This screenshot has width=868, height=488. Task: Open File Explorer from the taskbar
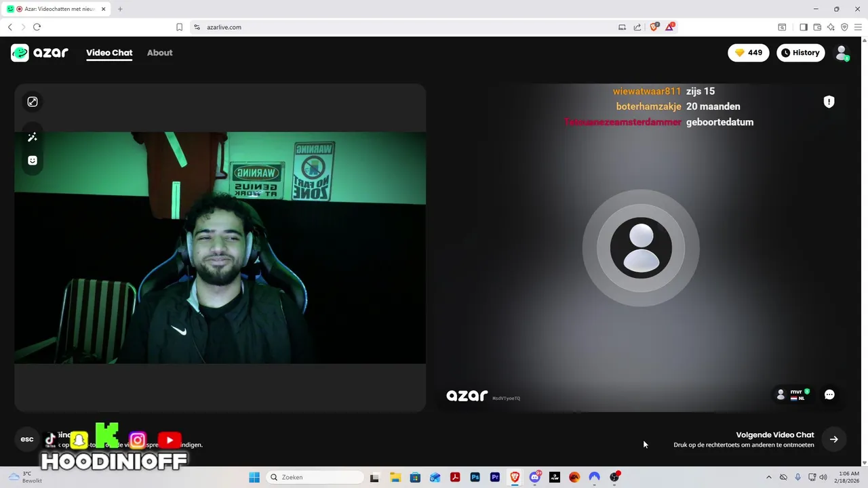coord(395,477)
